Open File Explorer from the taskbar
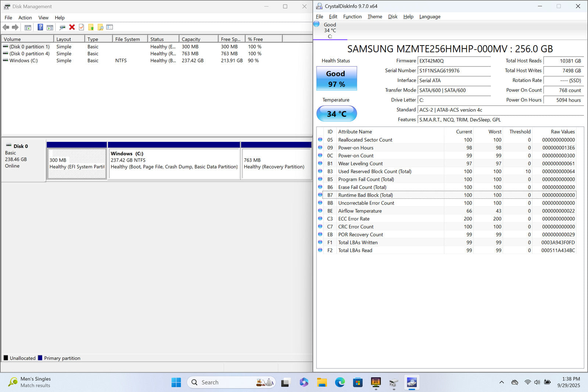The image size is (588, 392). pos(322,382)
